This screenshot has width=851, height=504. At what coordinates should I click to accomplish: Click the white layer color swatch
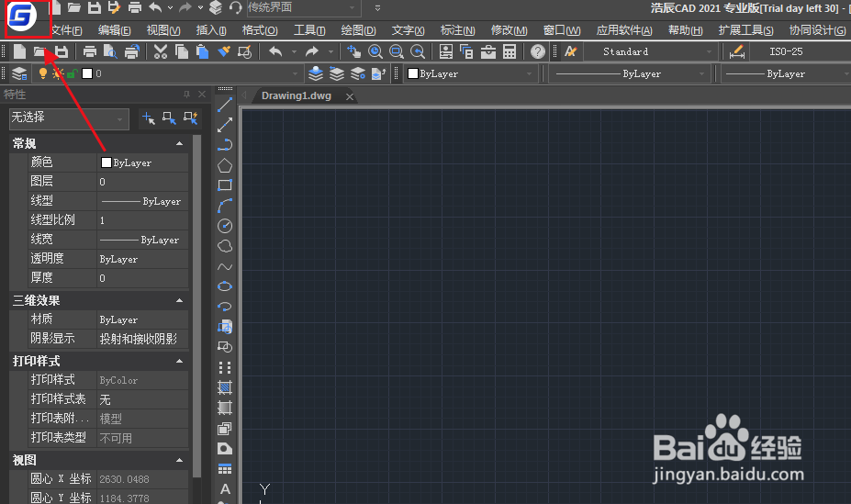(87, 73)
